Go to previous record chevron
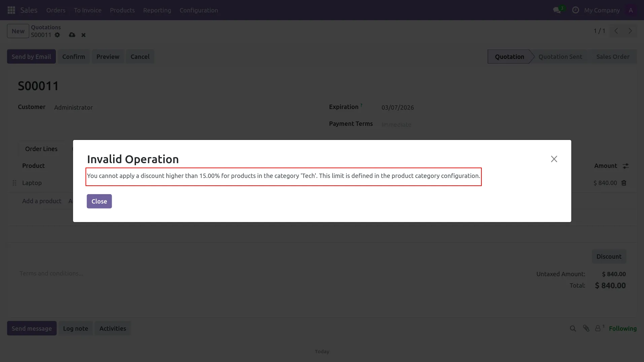 pos(616,31)
